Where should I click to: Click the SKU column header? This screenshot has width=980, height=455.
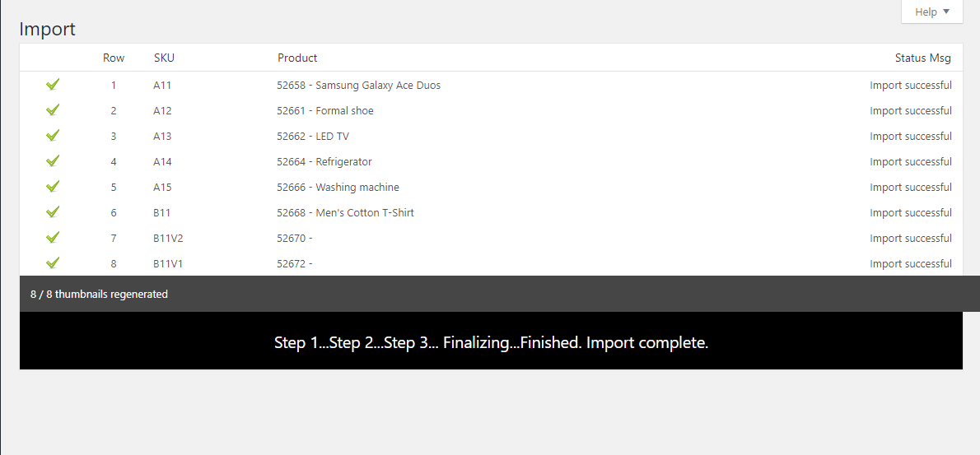pyautogui.click(x=165, y=58)
